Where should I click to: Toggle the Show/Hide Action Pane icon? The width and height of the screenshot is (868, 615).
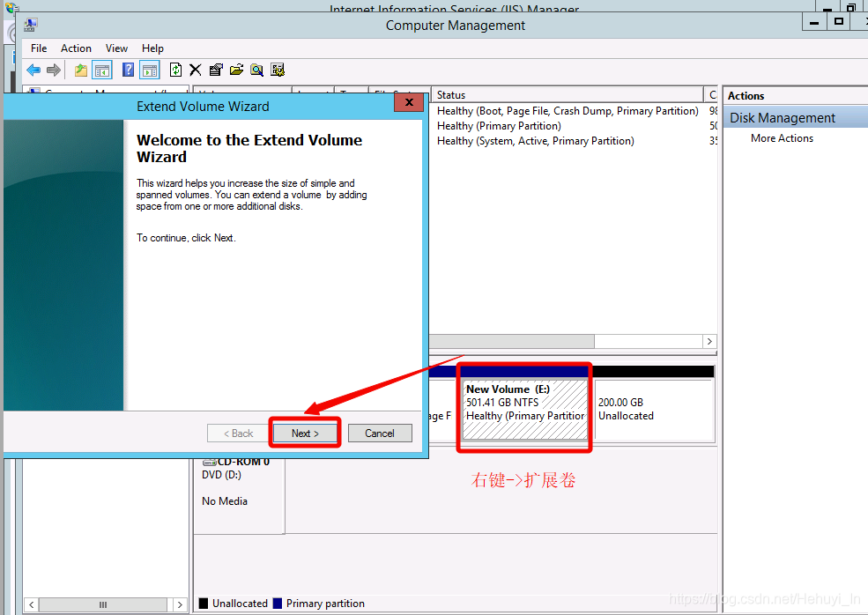(x=150, y=70)
